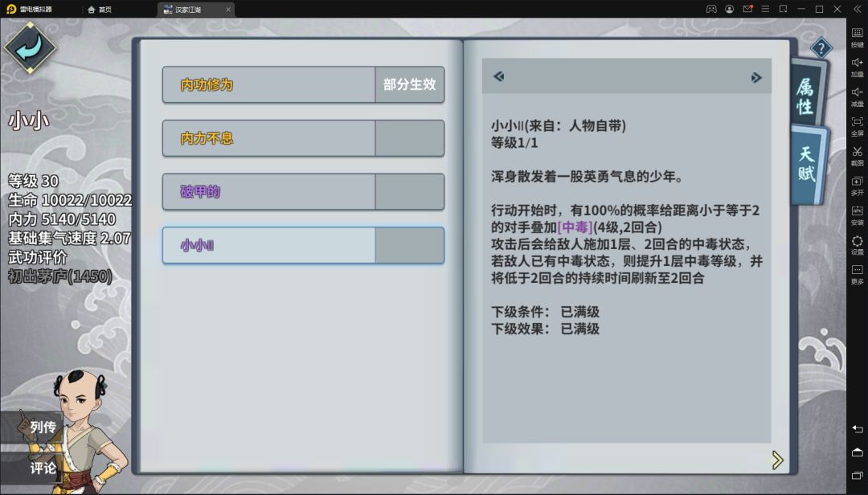Click the purple [中毒] keyword link

[x=575, y=227]
